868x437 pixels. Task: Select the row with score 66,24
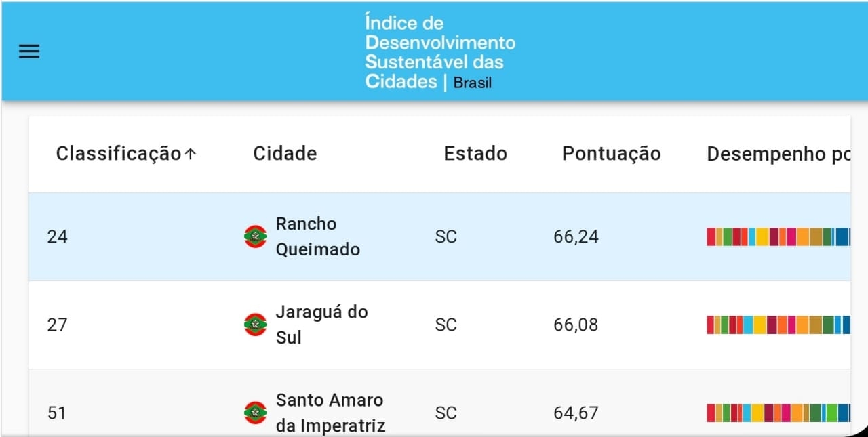(576, 236)
